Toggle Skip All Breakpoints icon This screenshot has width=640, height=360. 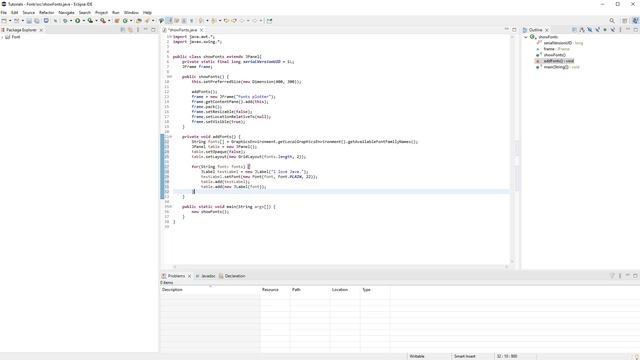click(56, 20)
